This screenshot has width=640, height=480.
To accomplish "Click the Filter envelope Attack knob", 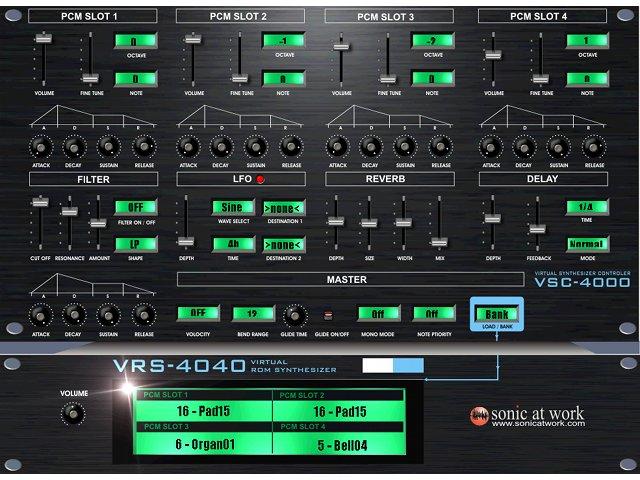I will [41, 316].
